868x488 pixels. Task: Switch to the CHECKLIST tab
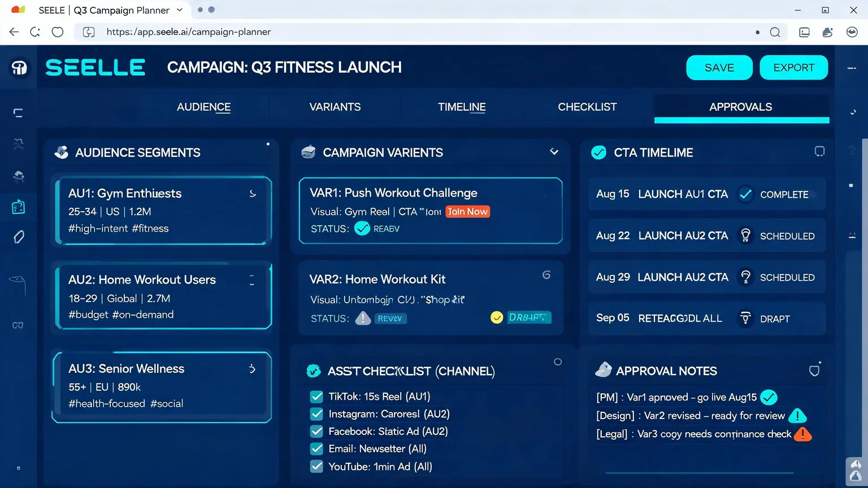click(x=587, y=107)
